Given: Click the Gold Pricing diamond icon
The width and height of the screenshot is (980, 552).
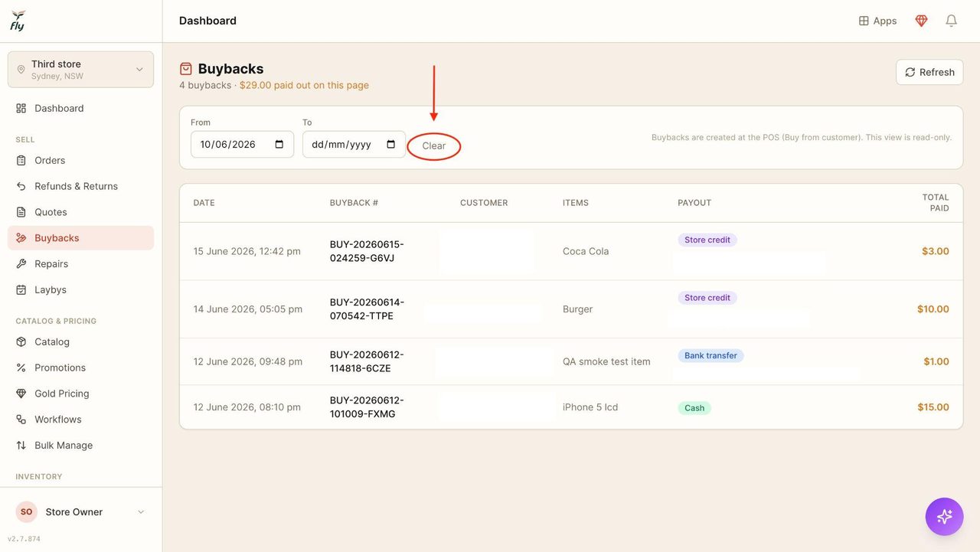Looking at the screenshot, I should coord(21,394).
